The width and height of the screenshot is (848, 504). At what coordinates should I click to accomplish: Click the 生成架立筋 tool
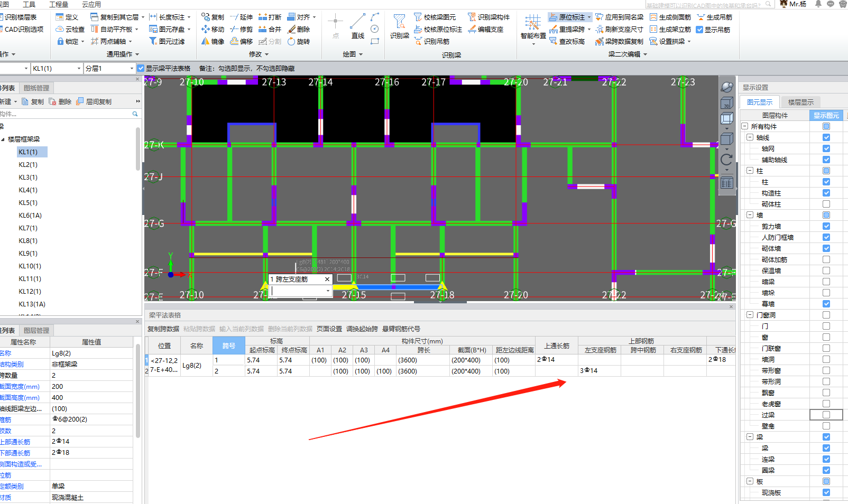670,30
